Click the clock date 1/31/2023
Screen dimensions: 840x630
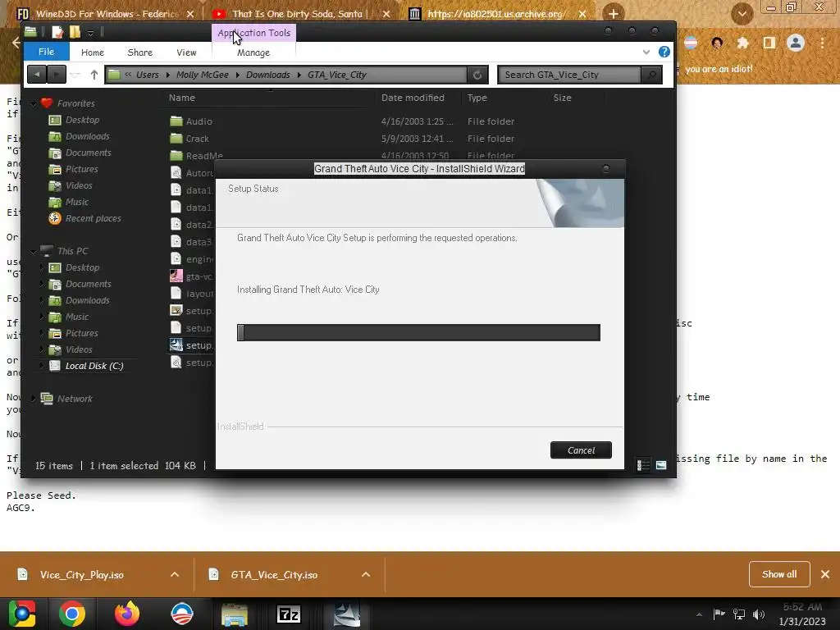(x=802, y=622)
